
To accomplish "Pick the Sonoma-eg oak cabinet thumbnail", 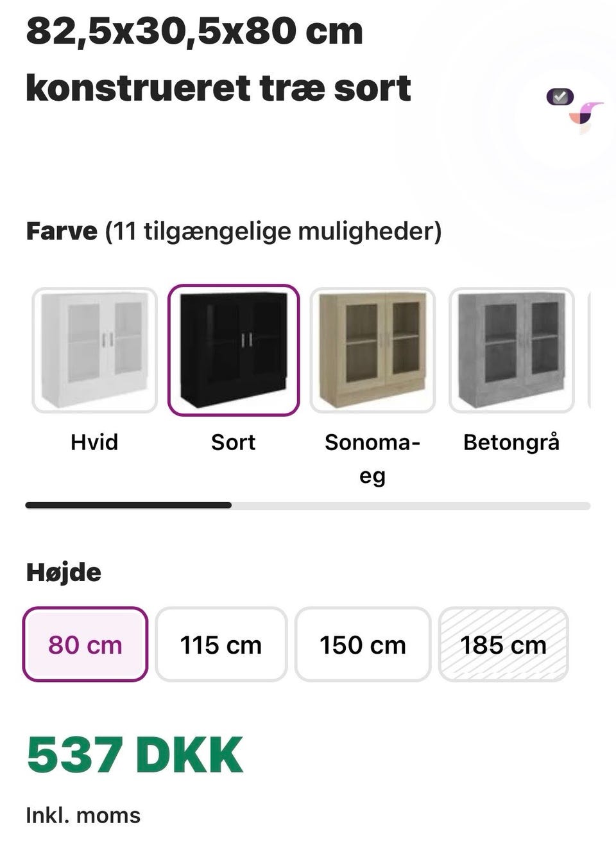I will point(373,350).
